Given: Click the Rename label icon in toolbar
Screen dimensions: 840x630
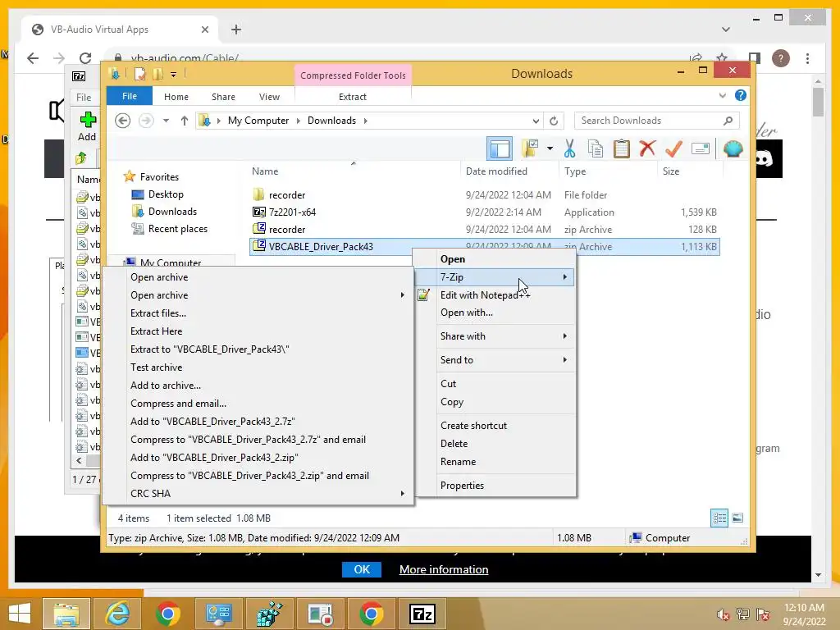Looking at the screenshot, I should pyautogui.click(x=701, y=148).
